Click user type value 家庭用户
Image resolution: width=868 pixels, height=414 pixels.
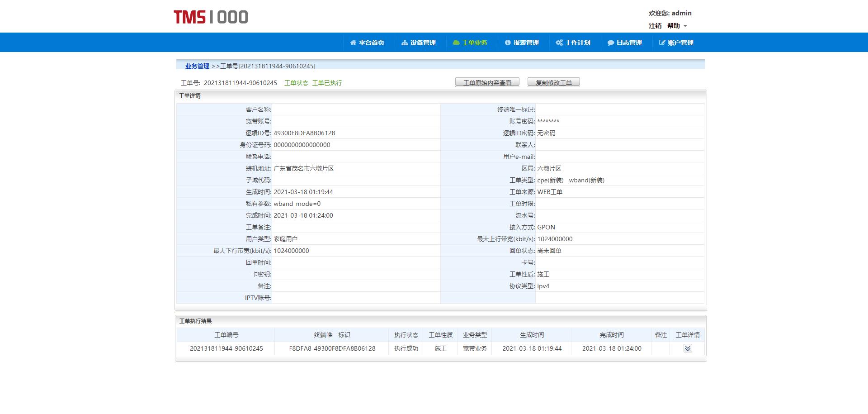click(x=286, y=239)
